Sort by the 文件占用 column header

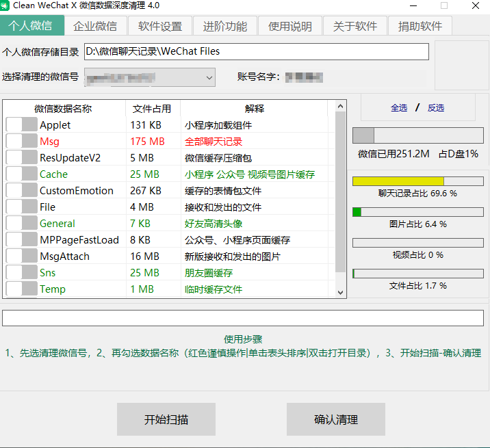(x=153, y=108)
